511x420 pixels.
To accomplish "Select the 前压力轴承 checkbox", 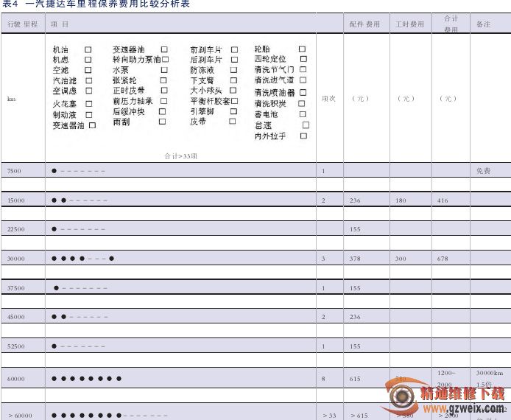I will click(x=164, y=101).
